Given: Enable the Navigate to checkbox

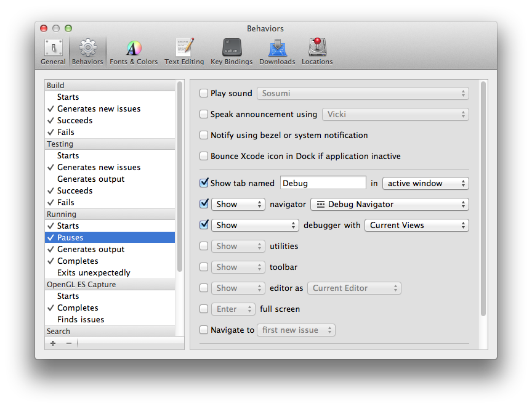Looking at the screenshot, I should click(x=204, y=330).
